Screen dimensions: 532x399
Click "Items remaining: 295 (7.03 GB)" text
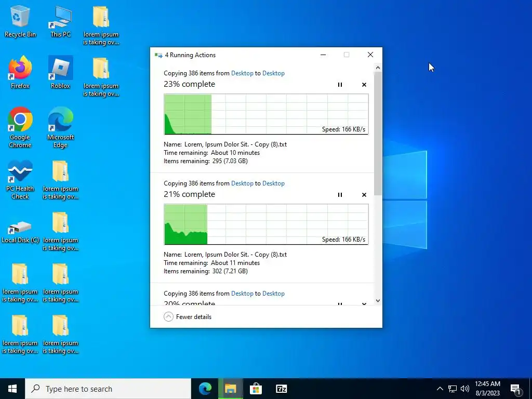(x=206, y=161)
